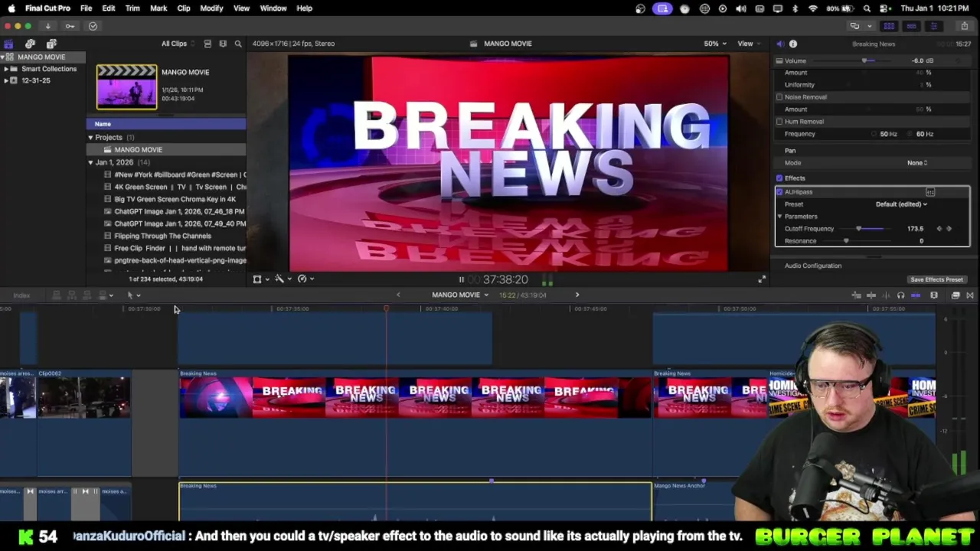
Task: Open the timeline MANGO MOVIE project dropdown
Action: (x=459, y=295)
